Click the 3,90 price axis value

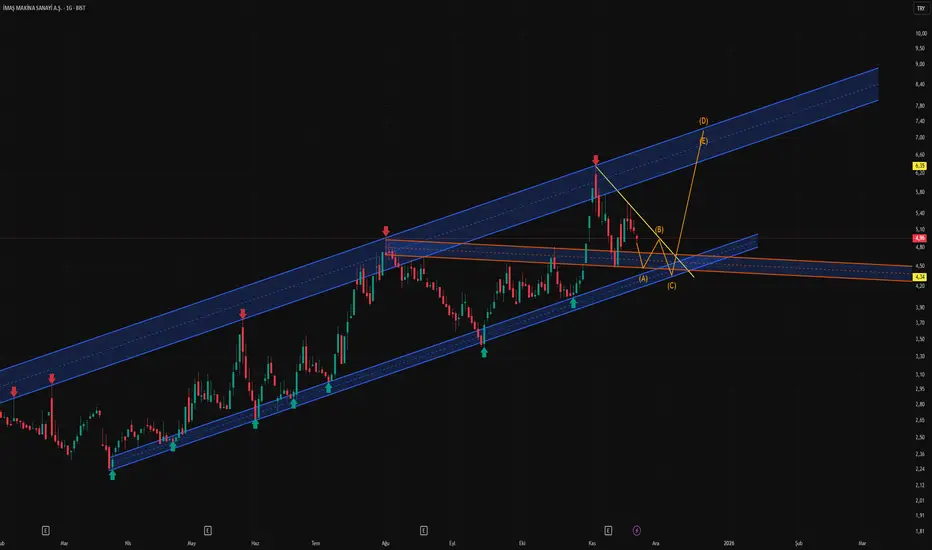[920, 308]
